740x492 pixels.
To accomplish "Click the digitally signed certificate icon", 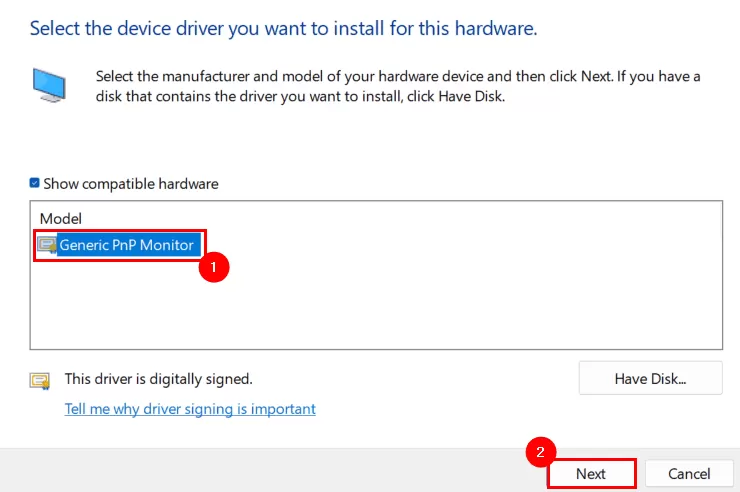I will [x=40, y=381].
